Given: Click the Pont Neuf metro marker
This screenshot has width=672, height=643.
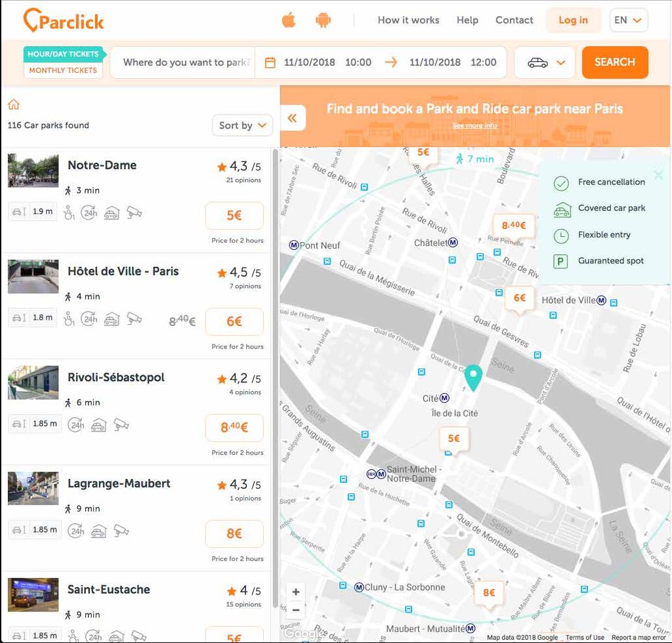Looking at the screenshot, I should [294, 245].
